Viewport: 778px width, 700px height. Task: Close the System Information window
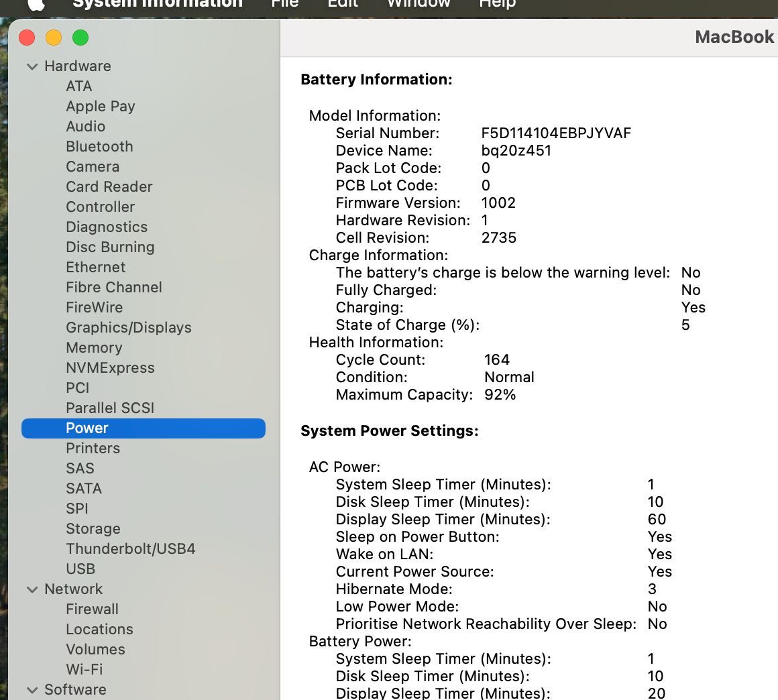tap(27, 38)
